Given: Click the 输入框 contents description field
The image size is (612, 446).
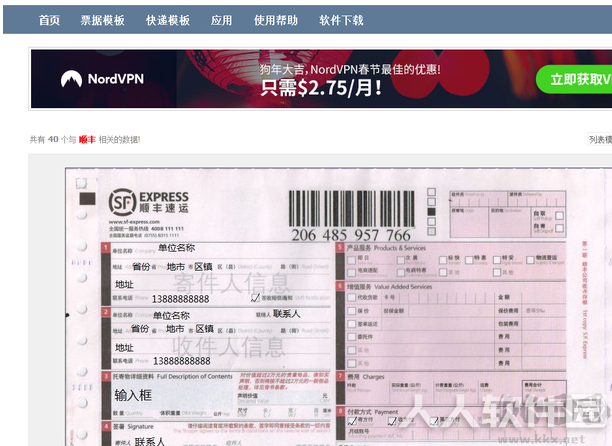Looking at the screenshot, I should 133,395.
